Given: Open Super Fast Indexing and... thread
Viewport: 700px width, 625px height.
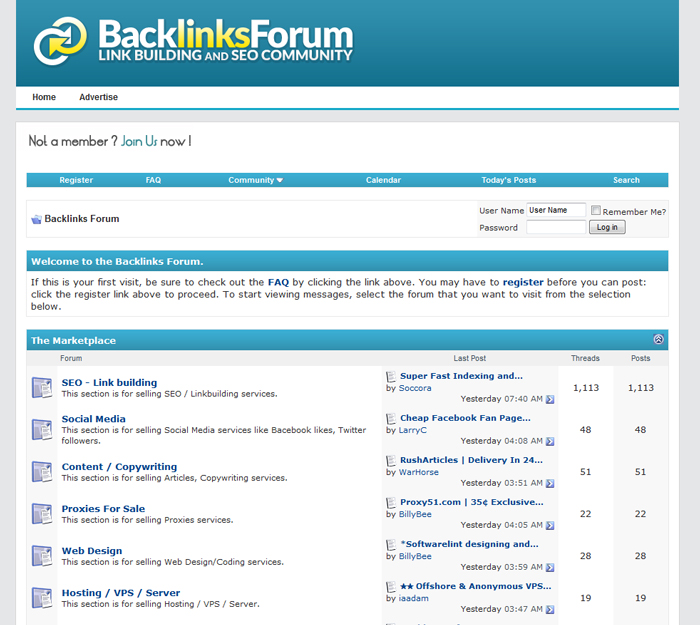Looking at the screenshot, I should tap(461, 376).
